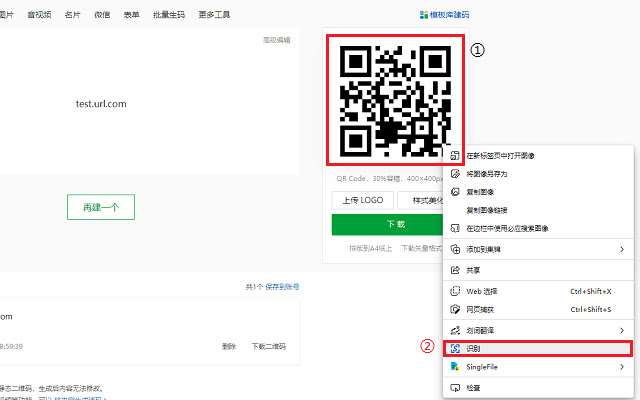Click the generated QR code image
Screen dimensions: 640x400
(x=395, y=101)
